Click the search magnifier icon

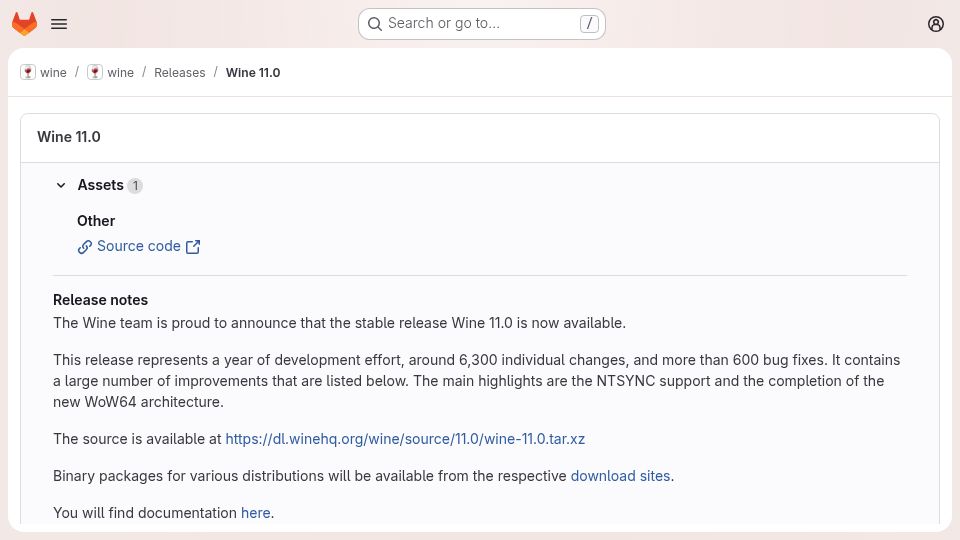coord(375,24)
